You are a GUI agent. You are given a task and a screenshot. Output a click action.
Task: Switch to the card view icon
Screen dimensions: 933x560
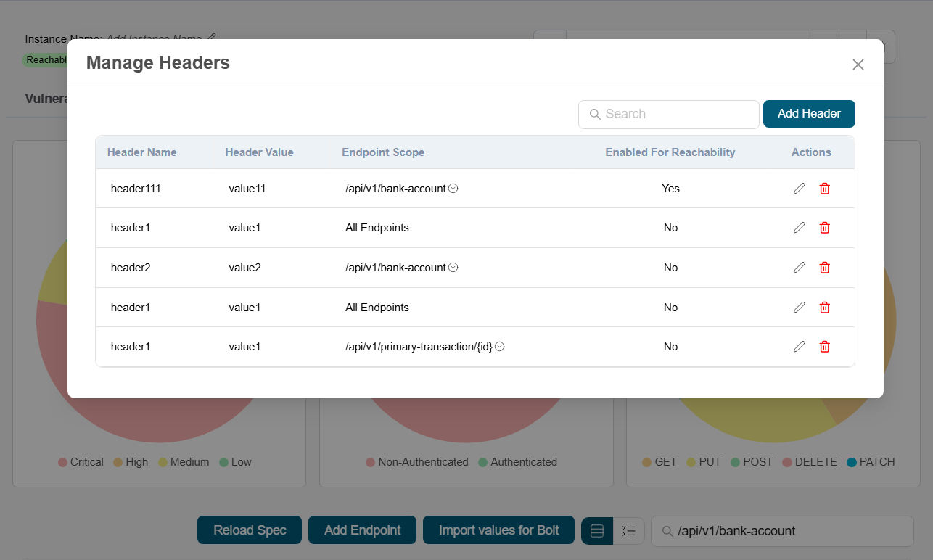597,531
